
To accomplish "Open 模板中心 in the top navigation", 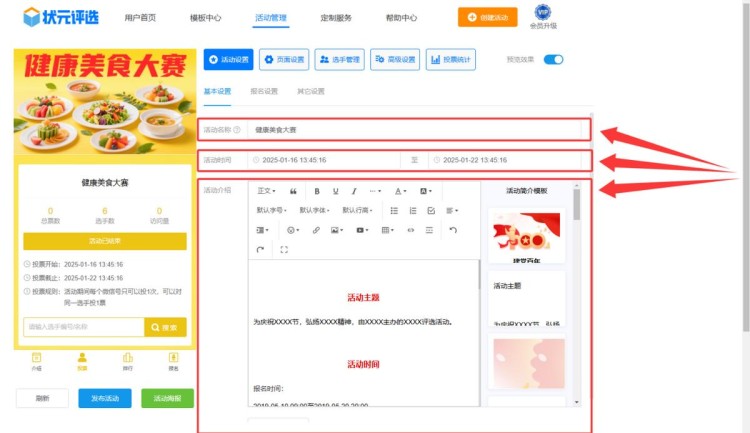I will (205, 18).
